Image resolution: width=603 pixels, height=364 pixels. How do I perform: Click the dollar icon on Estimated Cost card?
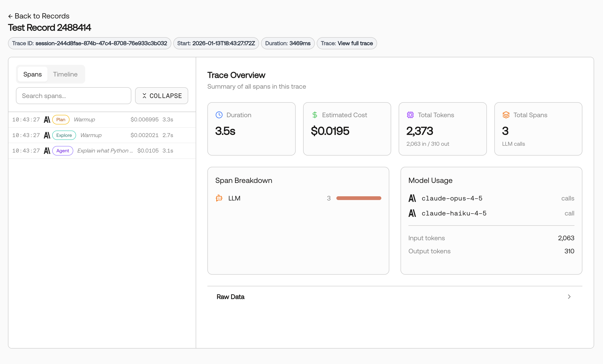(x=315, y=115)
